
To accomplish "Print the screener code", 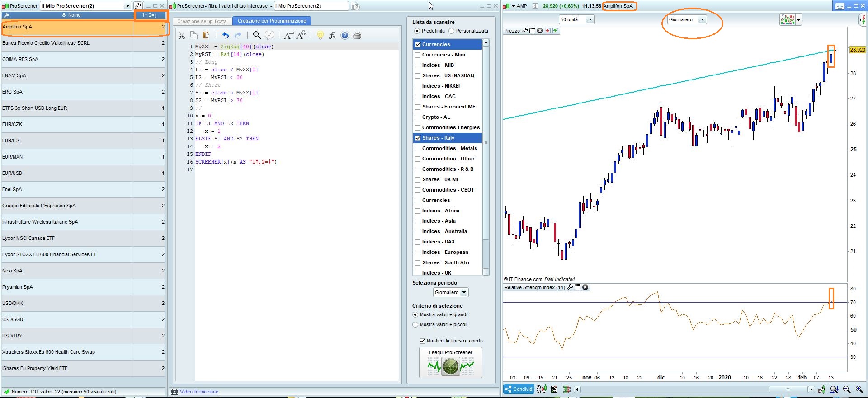I will (357, 36).
